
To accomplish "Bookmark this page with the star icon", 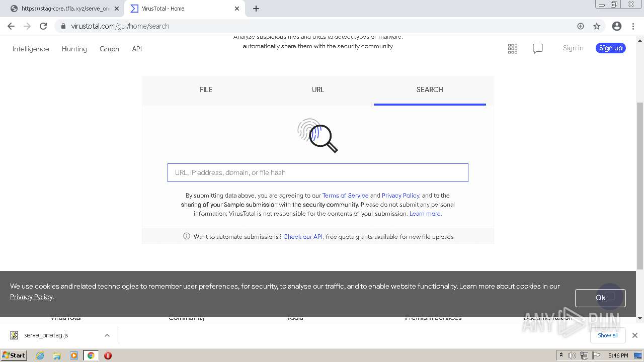I will (x=597, y=26).
